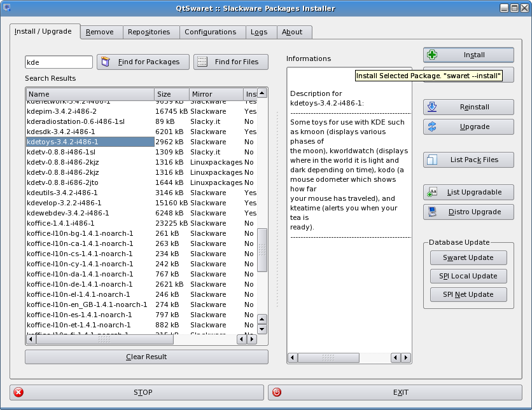Select package kdeutils-3.4.2-i486-1
Viewport: 532px width, 410px height.
click(x=62, y=193)
